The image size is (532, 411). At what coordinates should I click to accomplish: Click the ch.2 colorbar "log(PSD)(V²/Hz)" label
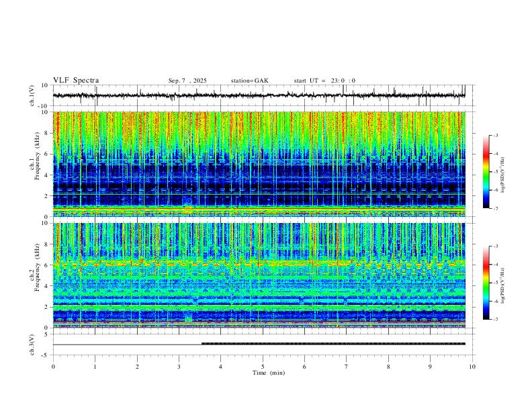[x=502, y=285]
